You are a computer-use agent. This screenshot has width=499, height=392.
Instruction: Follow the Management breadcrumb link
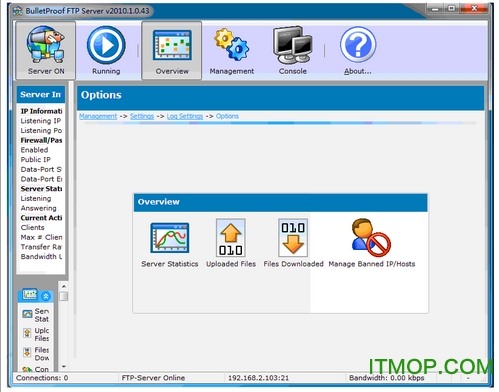[x=98, y=116]
